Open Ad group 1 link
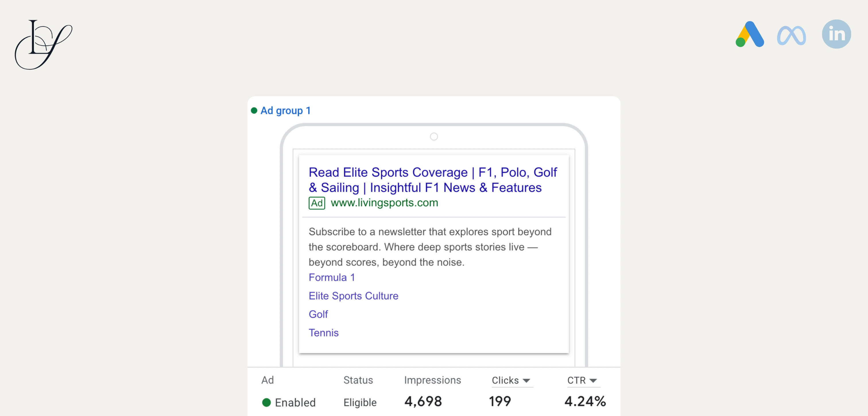 [x=285, y=110]
